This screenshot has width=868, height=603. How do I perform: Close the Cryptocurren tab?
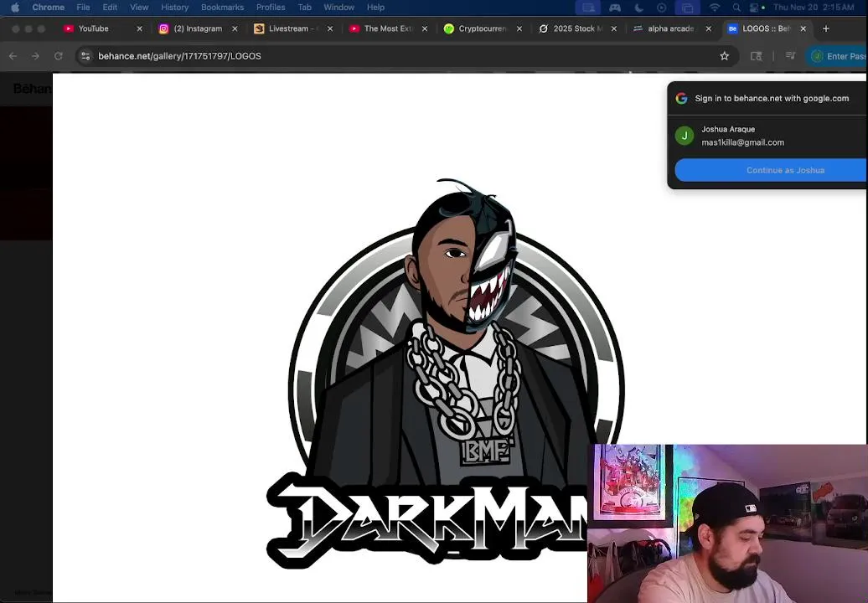[519, 28]
